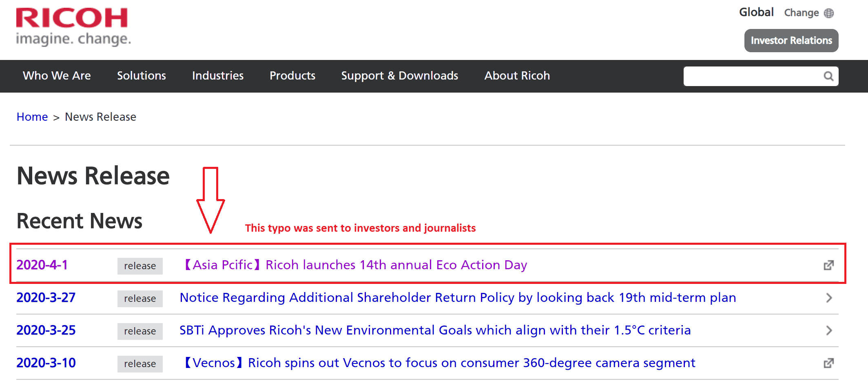Image resolution: width=868 pixels, height=381 pixels.
Task: Open Solutions menu
Action: [142, 76]
